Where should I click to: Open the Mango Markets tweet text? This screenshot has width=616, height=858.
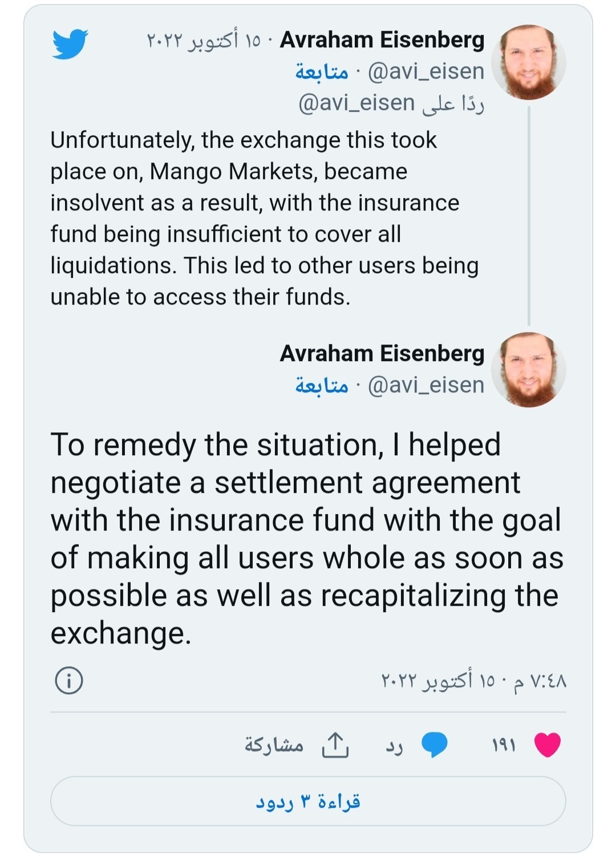pos(265,218)
